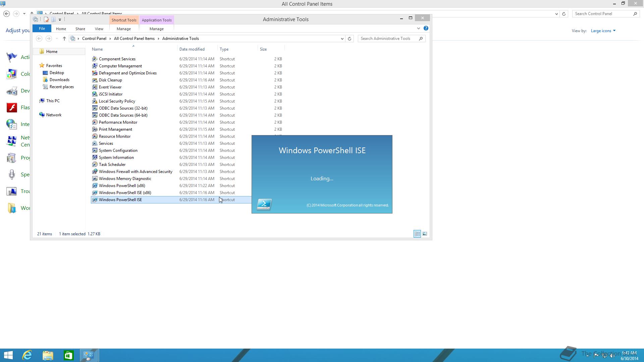The width and height of the screenshot is (644, 362).
Task: Click the help question mark icon
Action: (x=426, y=28)
